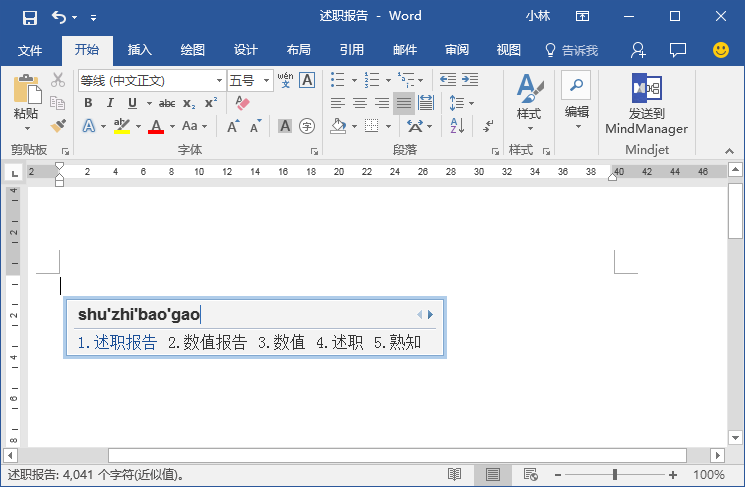This screenshot has width=745, height=487.
Task: Click the zoom in plus button
Action: click(x=673, y=474)
